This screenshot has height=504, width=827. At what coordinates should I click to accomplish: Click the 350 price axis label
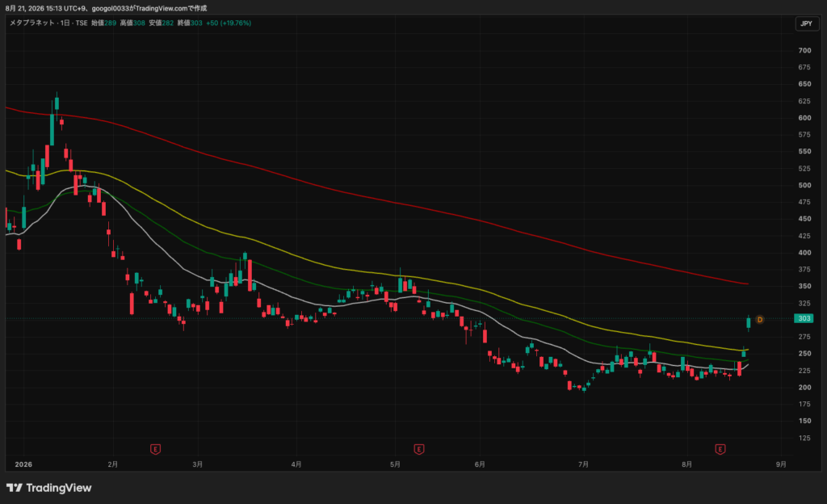pyautogui.click(x=805, y=286)
